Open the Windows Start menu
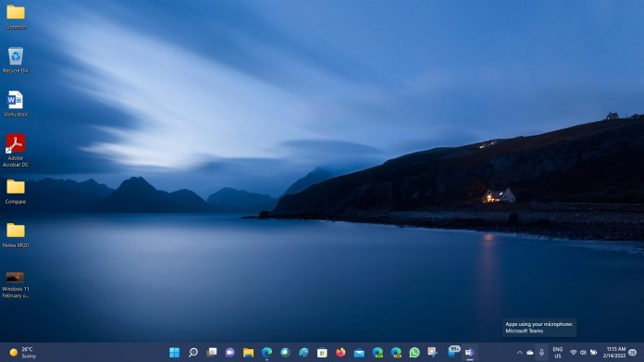 pyautogui.click(x=174, y=352)
